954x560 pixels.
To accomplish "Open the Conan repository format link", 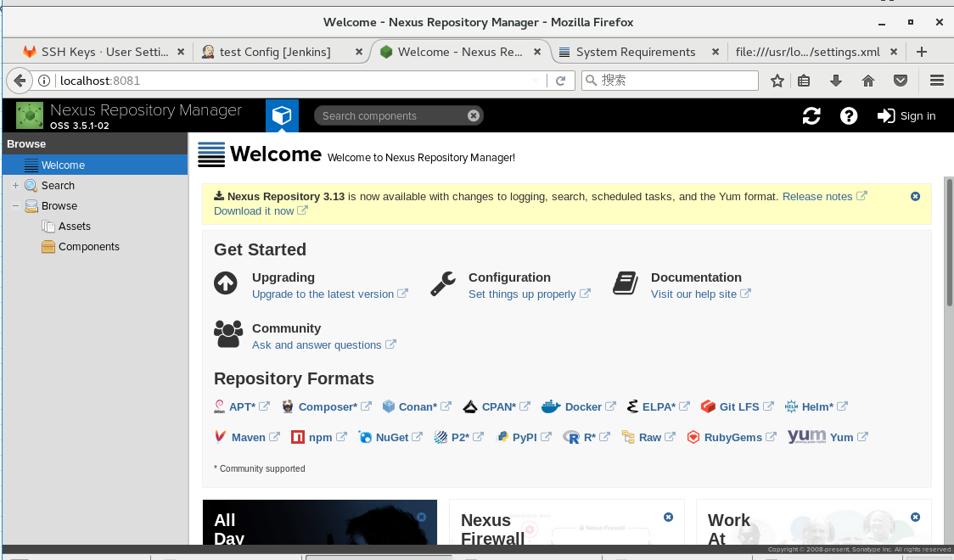I will tap(417, 406).
